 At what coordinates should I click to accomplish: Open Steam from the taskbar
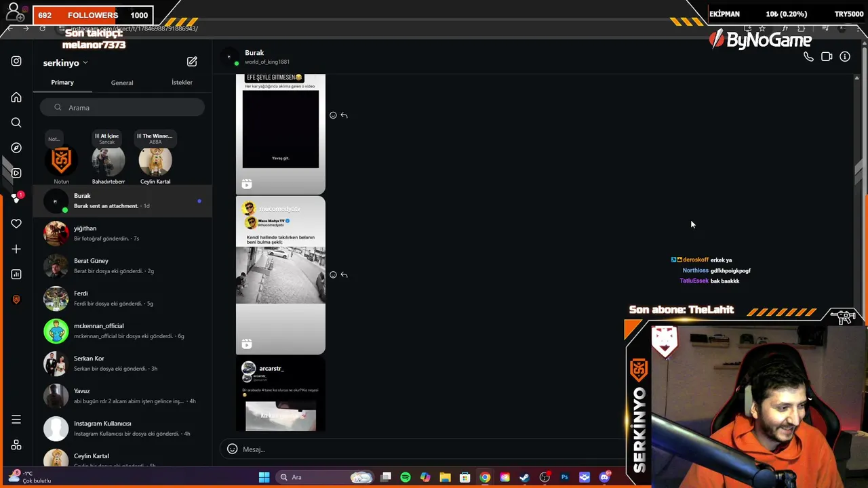pyautogui.click(x=524, y=477)
